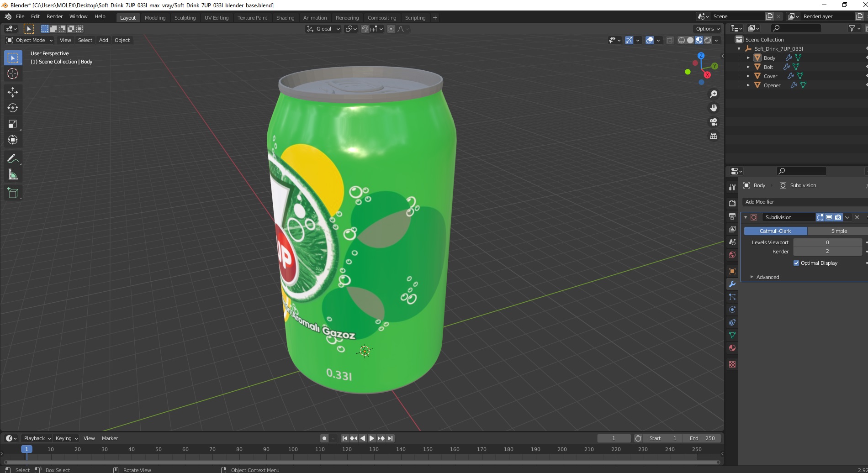Activate the Scale tool

(13, 124)
